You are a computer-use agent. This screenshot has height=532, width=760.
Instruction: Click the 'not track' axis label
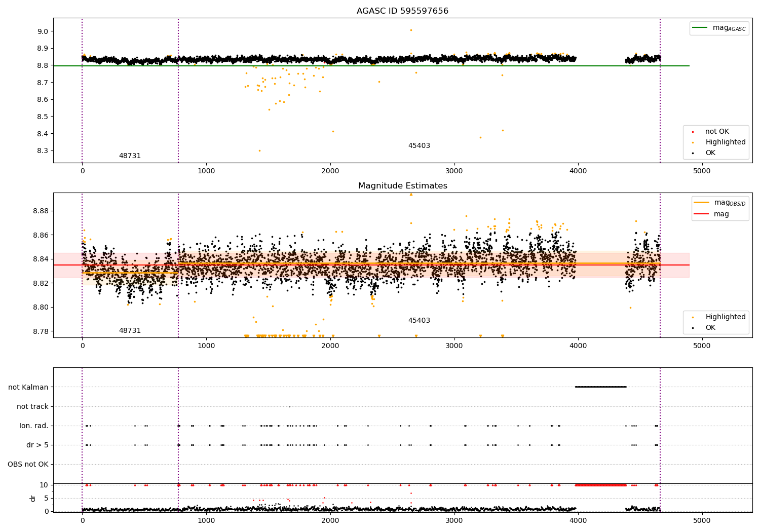tap(32, 406)
